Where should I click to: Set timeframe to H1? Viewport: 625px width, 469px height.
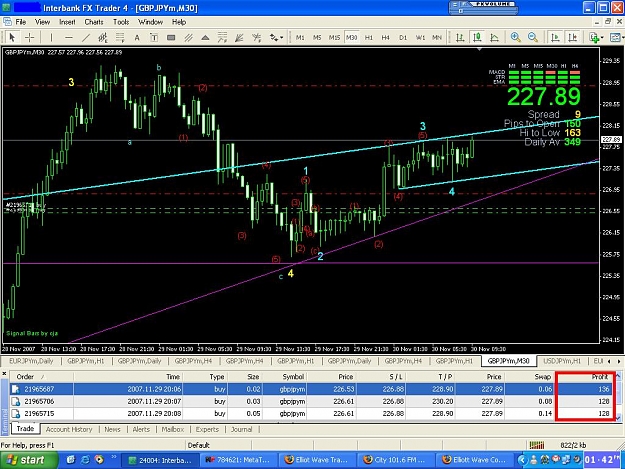click(369, 37)
